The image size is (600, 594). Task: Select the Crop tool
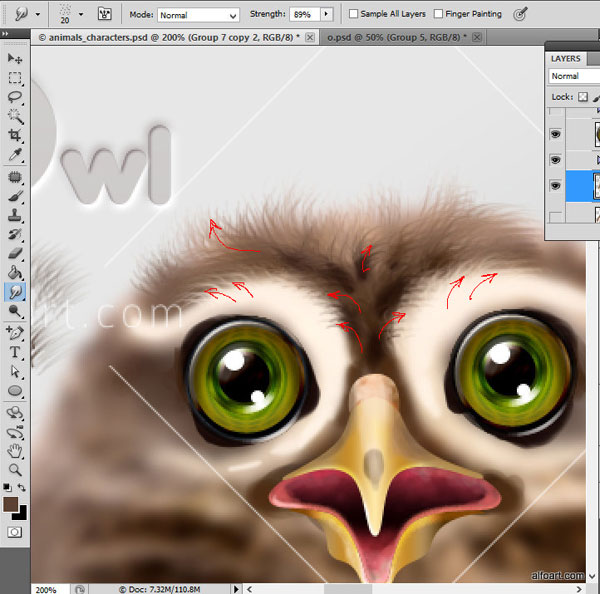(15, 135)
